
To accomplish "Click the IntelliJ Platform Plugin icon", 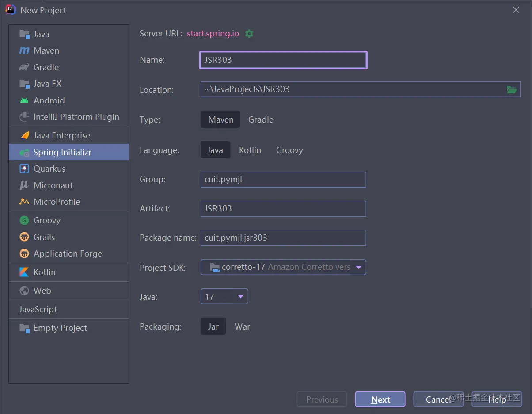I will tap(24, 117).
